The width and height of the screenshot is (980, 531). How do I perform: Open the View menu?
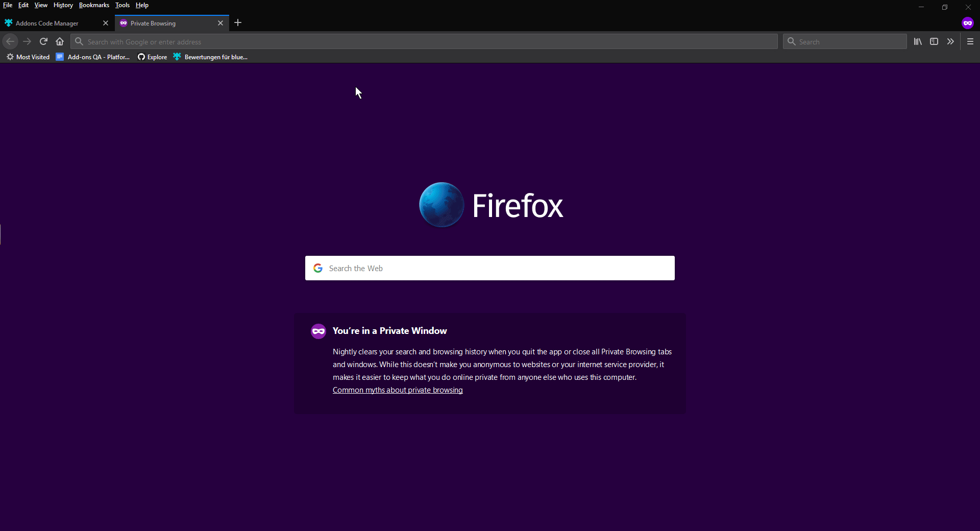41,5
